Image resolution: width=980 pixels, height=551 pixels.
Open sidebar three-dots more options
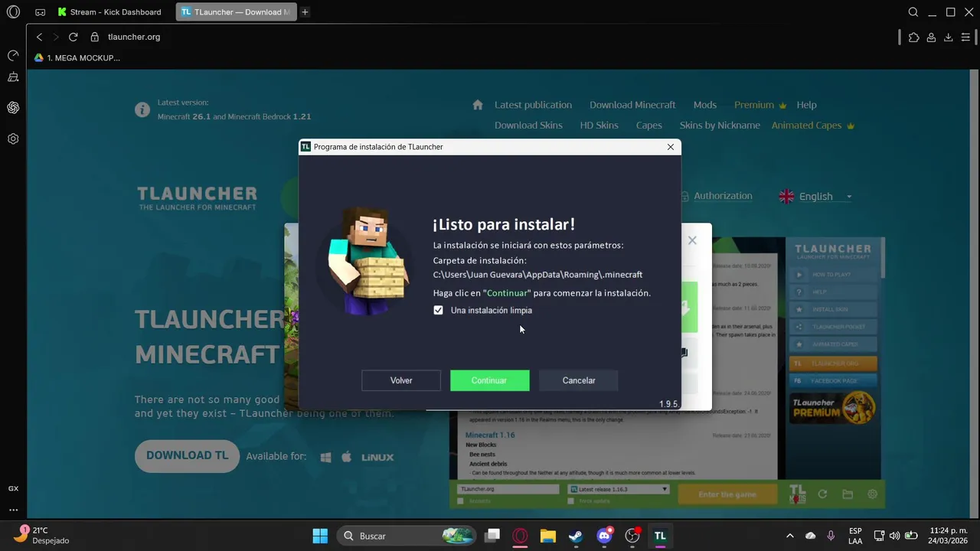pos(13,510)
